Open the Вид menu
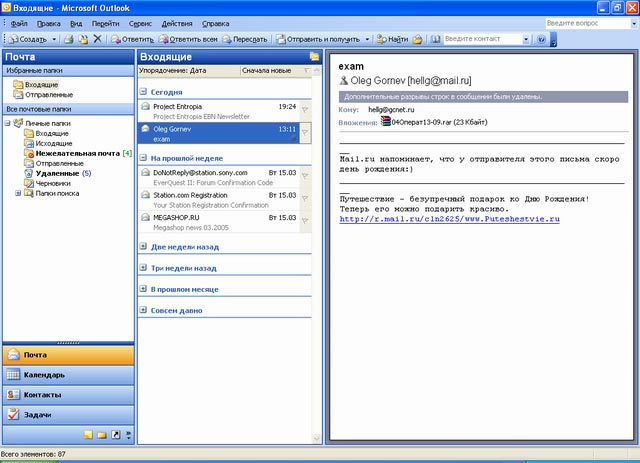Image resolution: width=640 pixels, height=463 pixels. click(76, 24)
